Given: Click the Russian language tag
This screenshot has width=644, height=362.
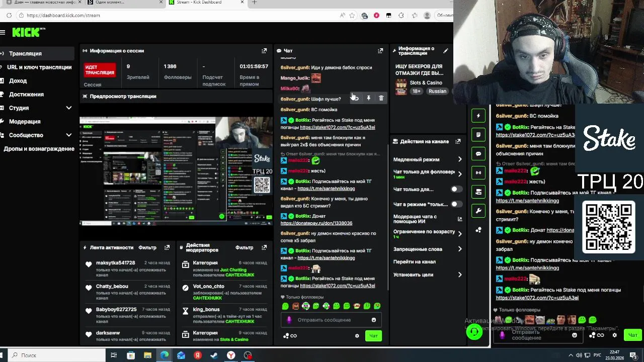Looking at the screenshot, I should 437,92.
